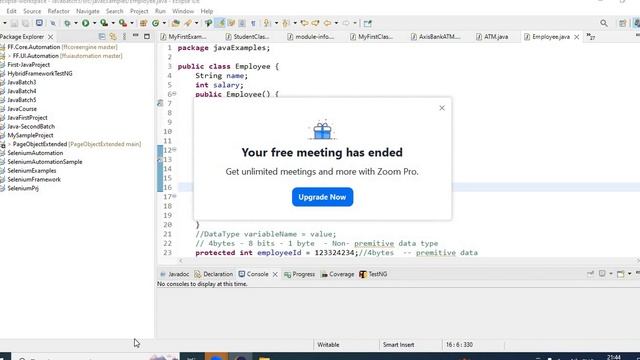Screen dimensions: 640x360
Task: Switch to the ATM.java editor tab
Action: (492, 37)
